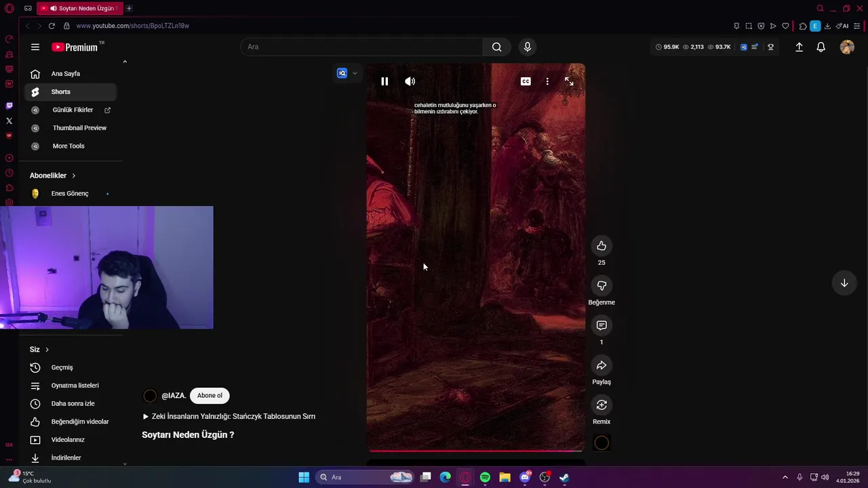
Task: Pause the playing Shorts video
Action: pyautogui.click(x=384, y=81)
